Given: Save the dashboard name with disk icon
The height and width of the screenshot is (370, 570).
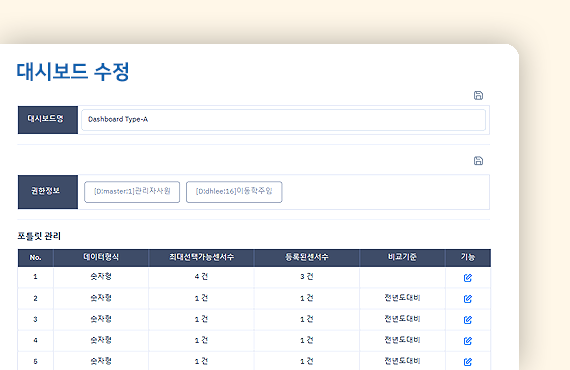Looking at the screenshot, I should (x=478, y=96).
